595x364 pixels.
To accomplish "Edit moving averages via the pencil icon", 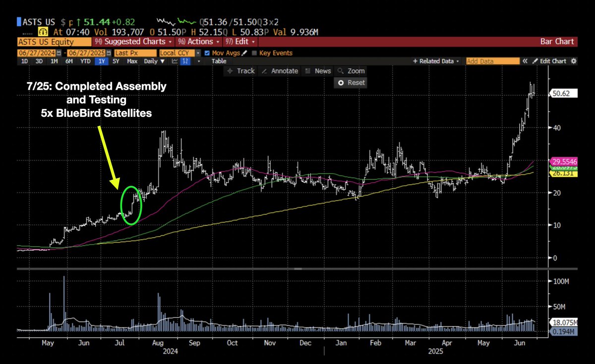I will [244, 53].
